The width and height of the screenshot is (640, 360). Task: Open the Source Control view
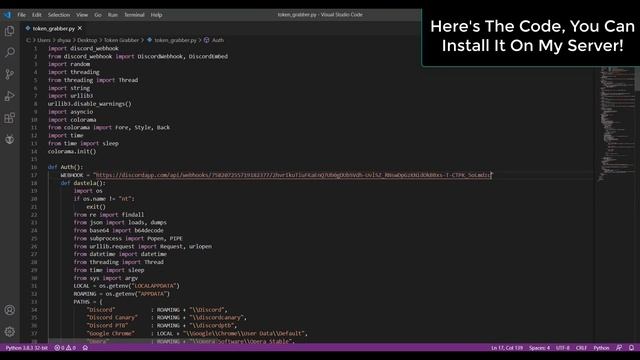coord(9,74)
